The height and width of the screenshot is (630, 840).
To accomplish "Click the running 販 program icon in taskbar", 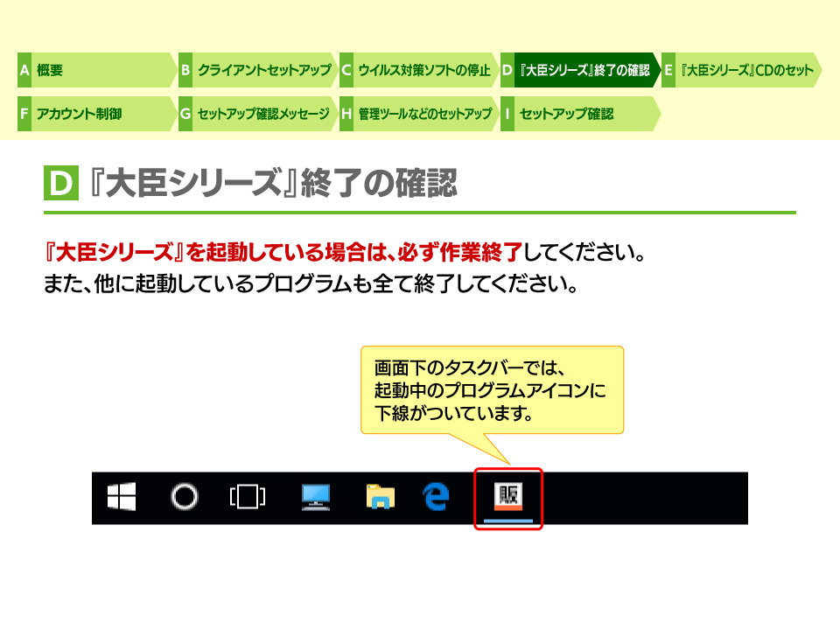I will (508, 498).
